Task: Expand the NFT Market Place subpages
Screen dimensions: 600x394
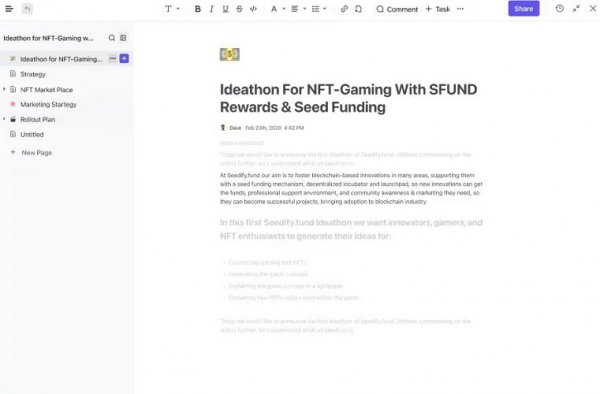Action: [x=4, y=89]
